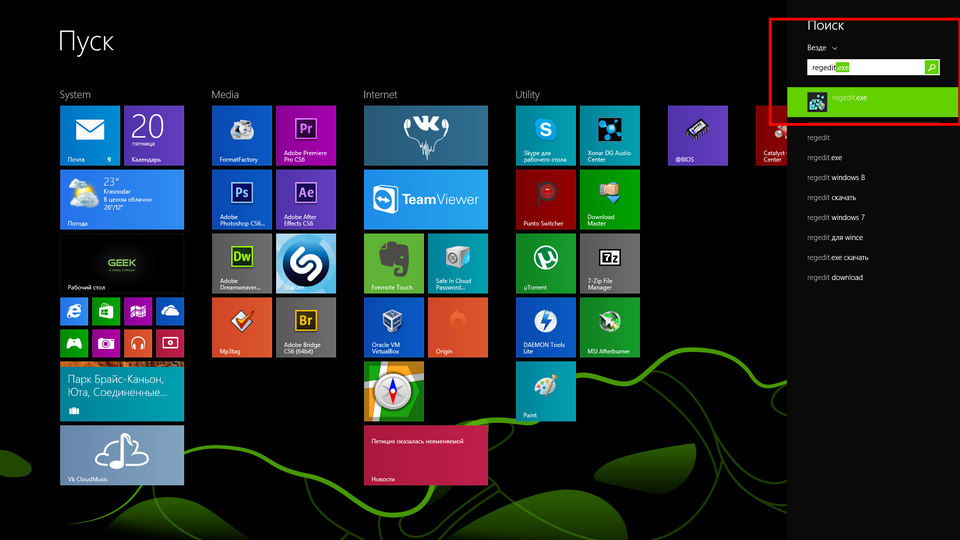Image resolution: width=960 pixels, height=540 pixels.
Task: Launch Adobe Bridge CS6 (64bit)
Action: click(306, 328)
